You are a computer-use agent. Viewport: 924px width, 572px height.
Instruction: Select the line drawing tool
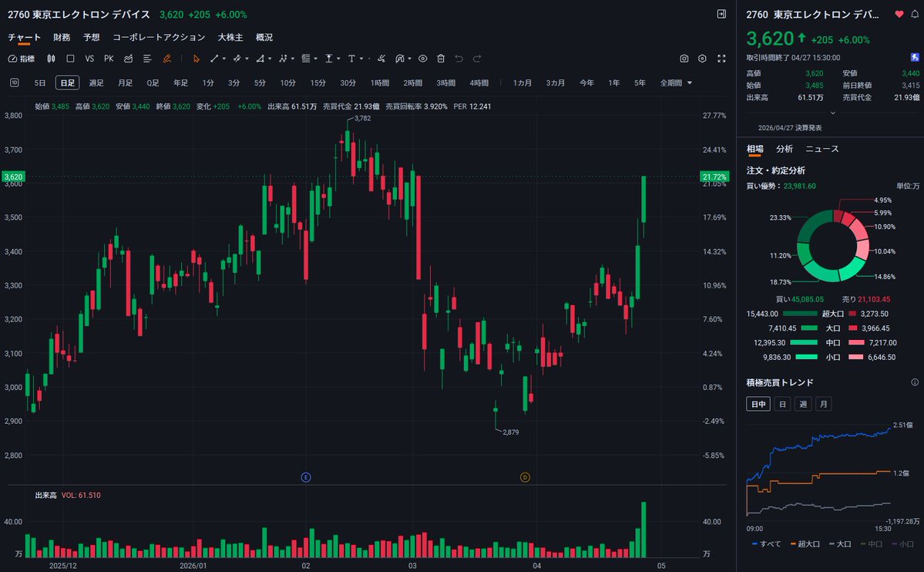(x=214, y=59)
